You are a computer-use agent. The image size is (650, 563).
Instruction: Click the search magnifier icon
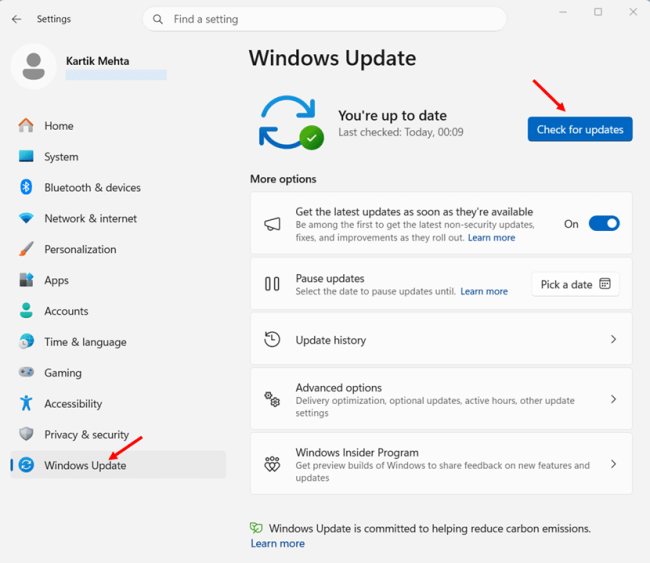[158, 19]
